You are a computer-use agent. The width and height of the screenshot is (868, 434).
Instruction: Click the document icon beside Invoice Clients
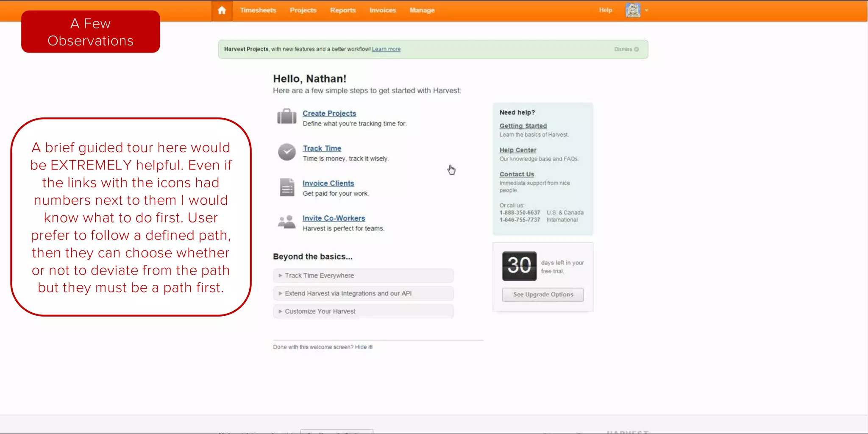(x=287, y=187)
